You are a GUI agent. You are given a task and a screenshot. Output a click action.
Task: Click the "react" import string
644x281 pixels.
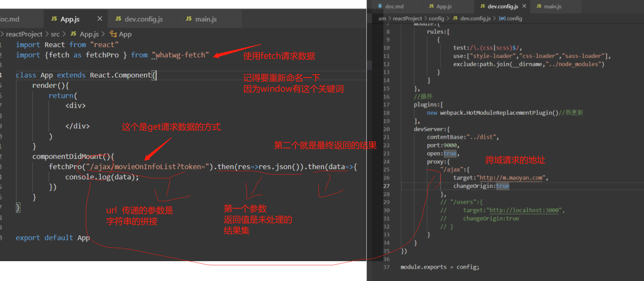pos(104,45)
